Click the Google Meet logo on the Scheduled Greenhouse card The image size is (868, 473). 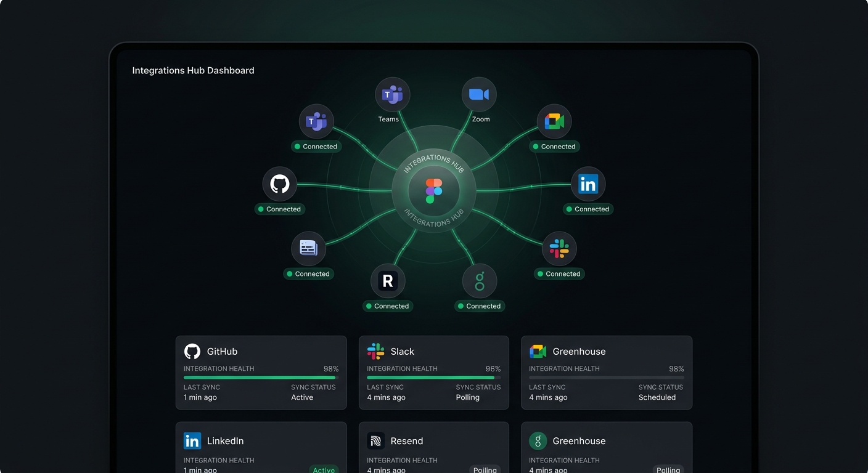click(x=538, y=352)
